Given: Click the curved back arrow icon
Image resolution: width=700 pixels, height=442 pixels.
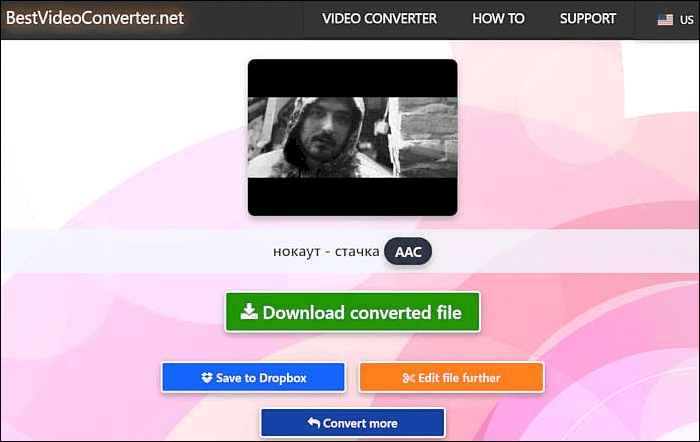Looking at the screenshot, I should [313, 423].
